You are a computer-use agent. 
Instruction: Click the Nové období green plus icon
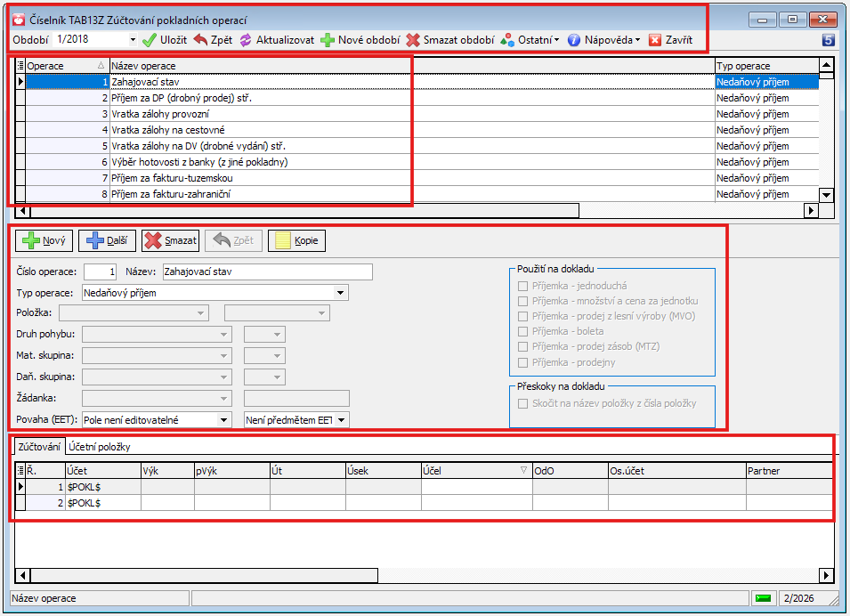[328, 40]
